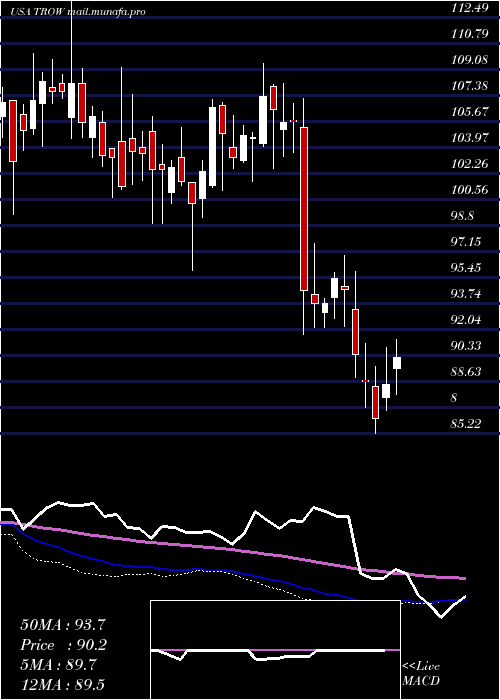
Task: Click the last white candlestick near 90.33
Action: (397, 363)
